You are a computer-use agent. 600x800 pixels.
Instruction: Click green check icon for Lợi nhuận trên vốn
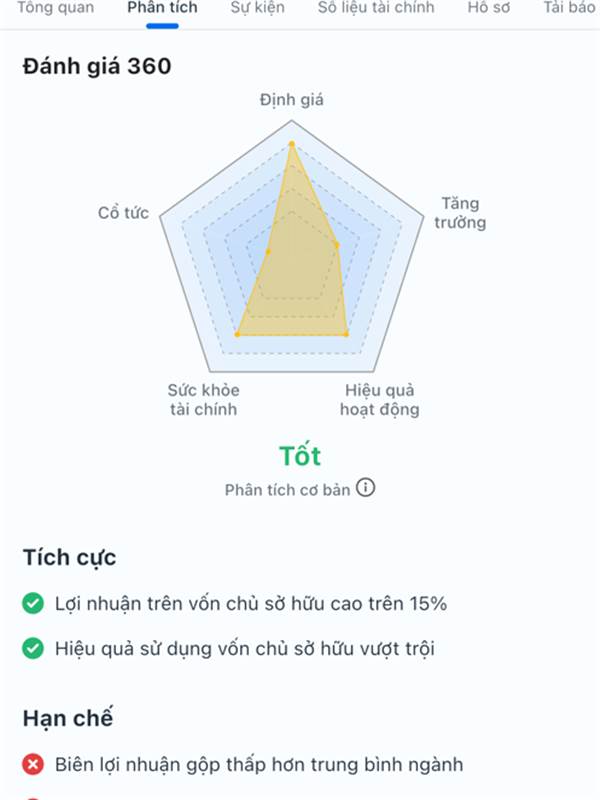click(x=33, y=604)
